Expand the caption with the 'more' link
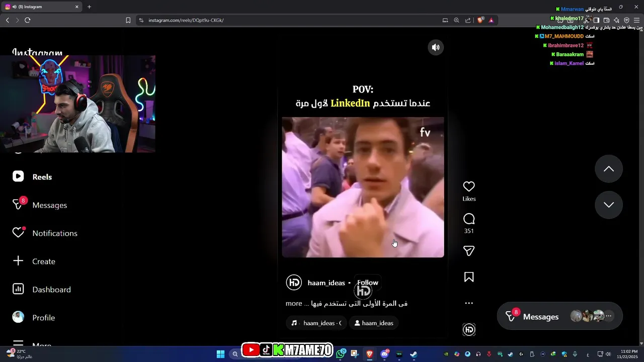The width and height of the screenshot is (644, 362). [294, 303]
